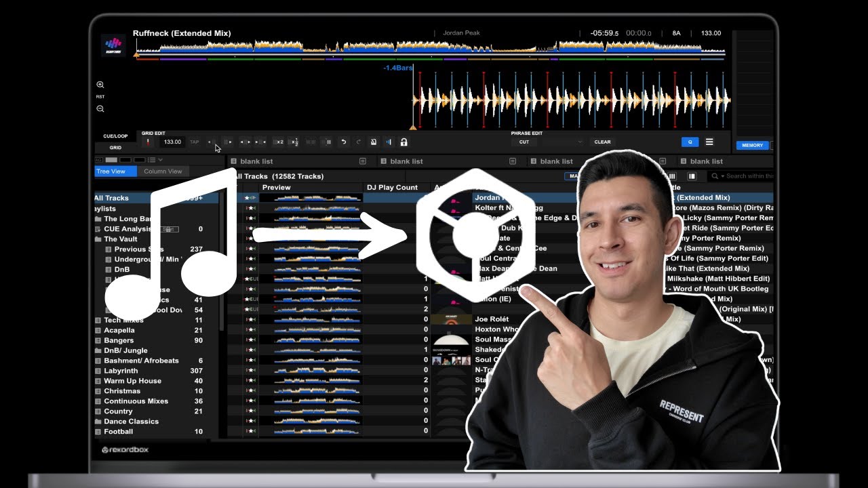Switch to the GRID panel tab

pos(115,147)
